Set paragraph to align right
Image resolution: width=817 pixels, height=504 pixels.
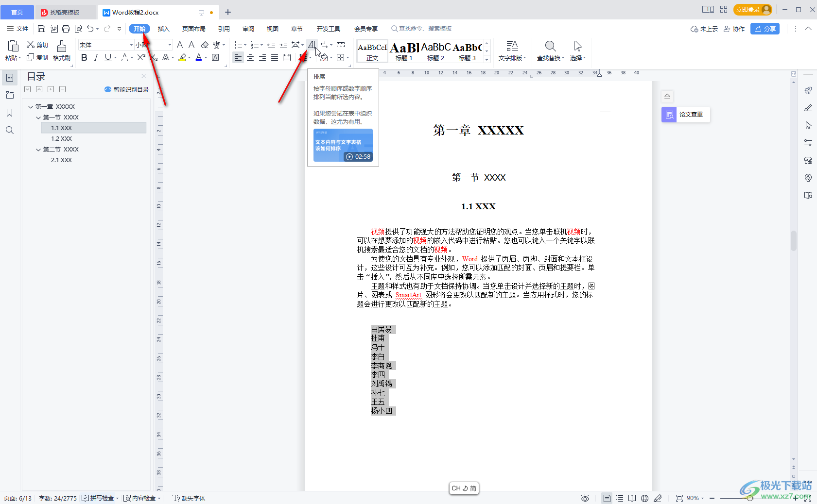click(x=262, y=57)
